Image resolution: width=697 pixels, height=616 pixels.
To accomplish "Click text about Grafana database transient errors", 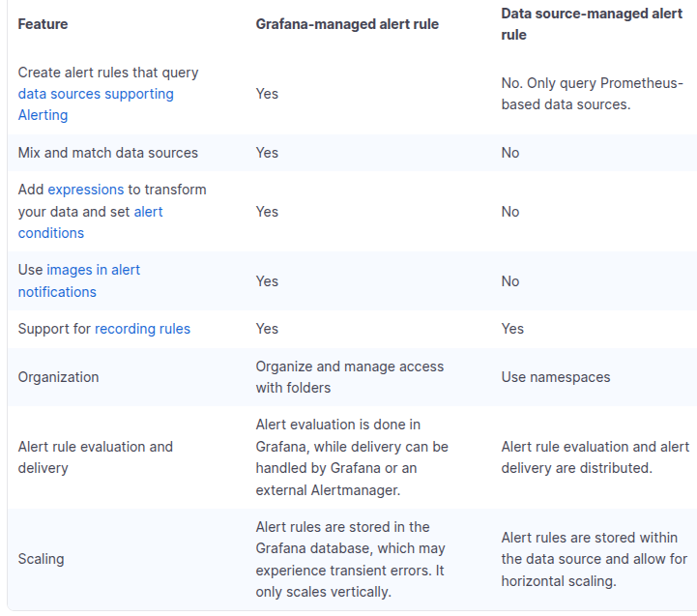I will 350,559.
